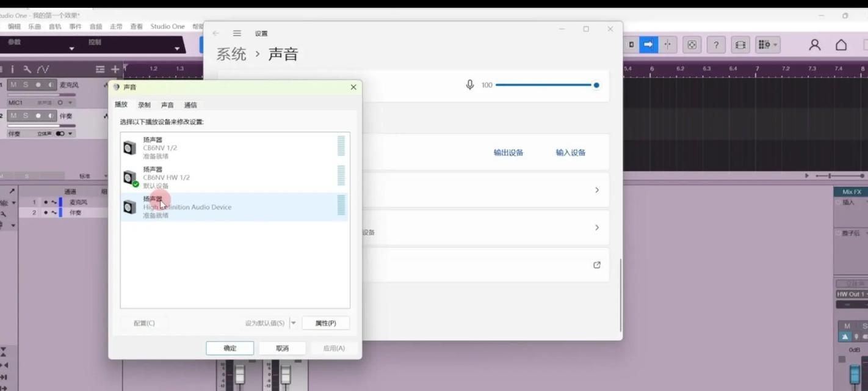
Task: Toggle monitor on the 伴奏 track
Action: [50, 115]
